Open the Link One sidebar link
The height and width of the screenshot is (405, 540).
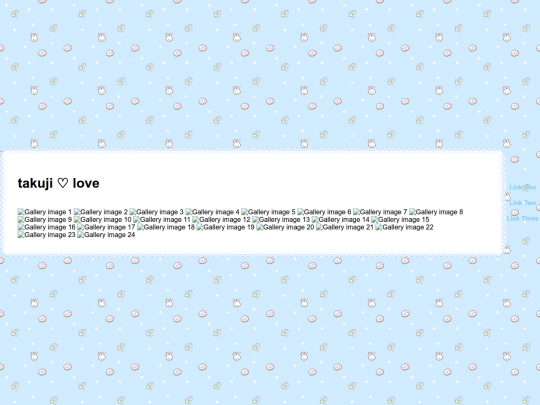522,187
